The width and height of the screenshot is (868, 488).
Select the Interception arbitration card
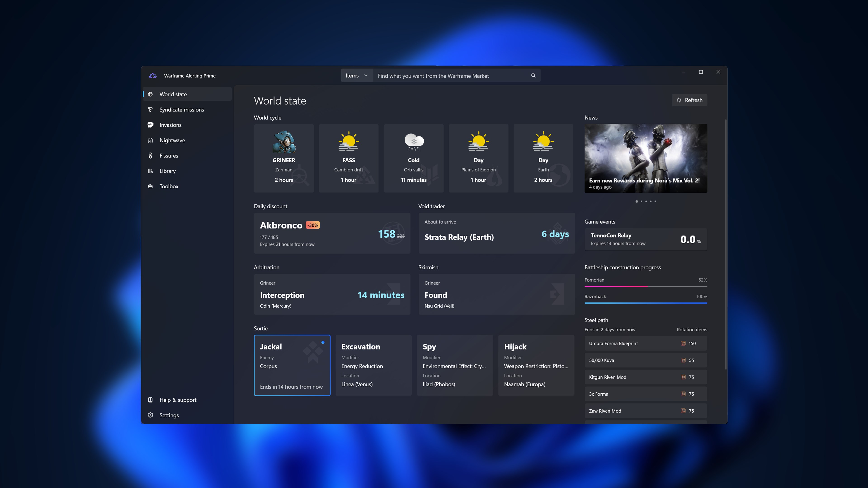click(x=332, y=294)
